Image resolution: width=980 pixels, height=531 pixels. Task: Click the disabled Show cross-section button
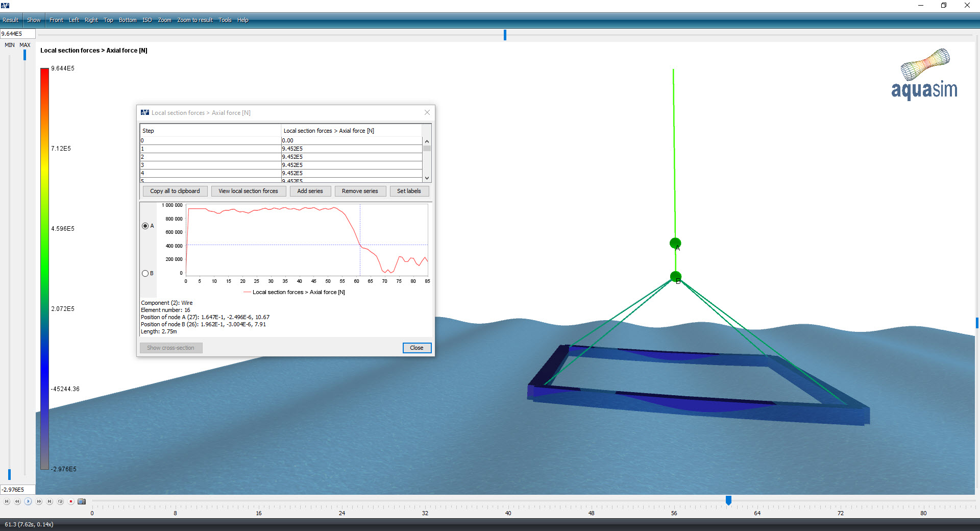[171, 348]
